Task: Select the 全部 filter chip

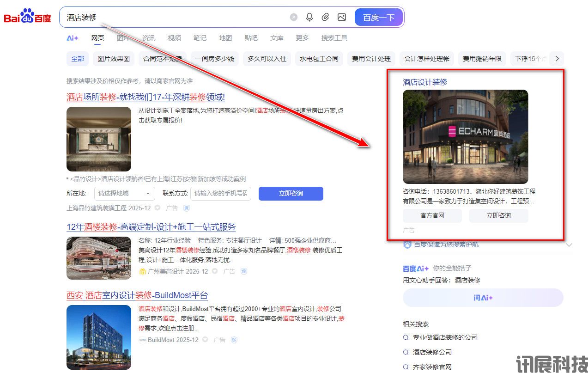Action: [x=78, y=59]
